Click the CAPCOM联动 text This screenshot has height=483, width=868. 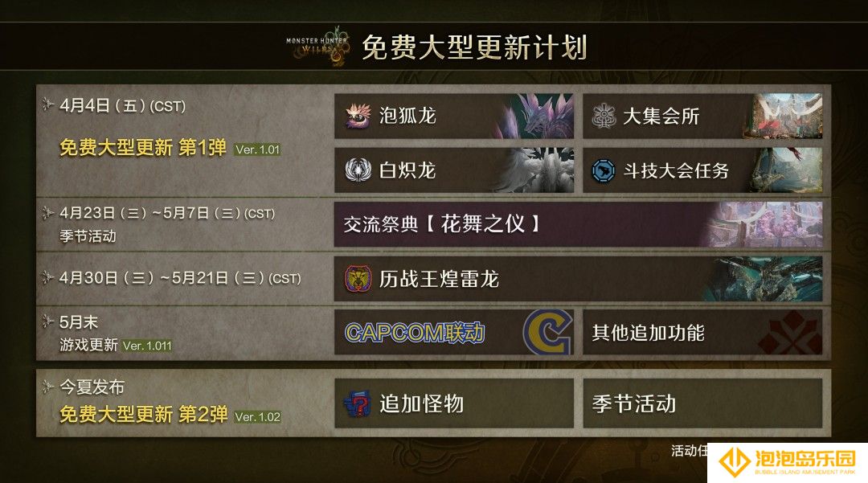(x=415, y=333)
